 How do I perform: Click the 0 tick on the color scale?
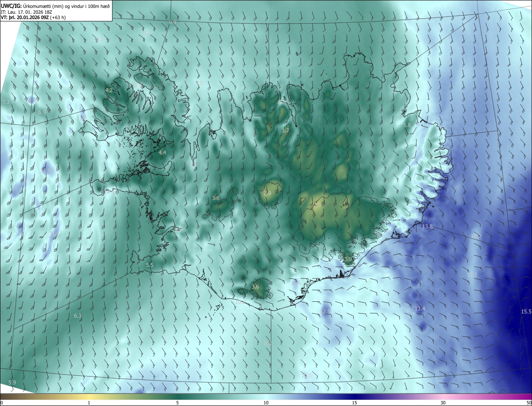pos(2,403)
